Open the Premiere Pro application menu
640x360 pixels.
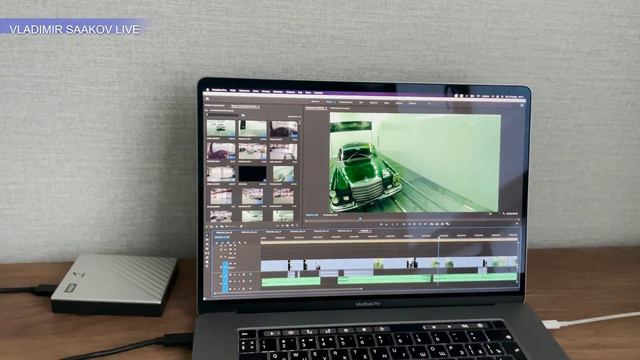coord(219,90)
